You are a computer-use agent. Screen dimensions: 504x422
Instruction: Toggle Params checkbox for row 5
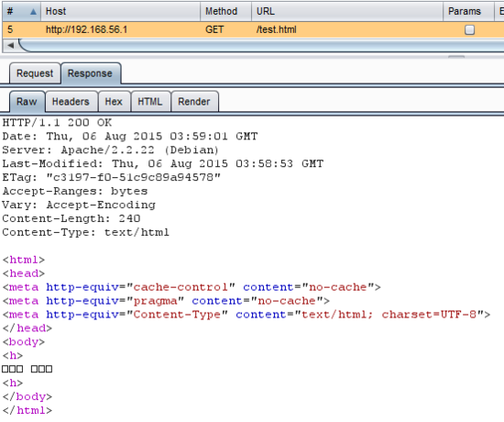[x=469, y=30]
